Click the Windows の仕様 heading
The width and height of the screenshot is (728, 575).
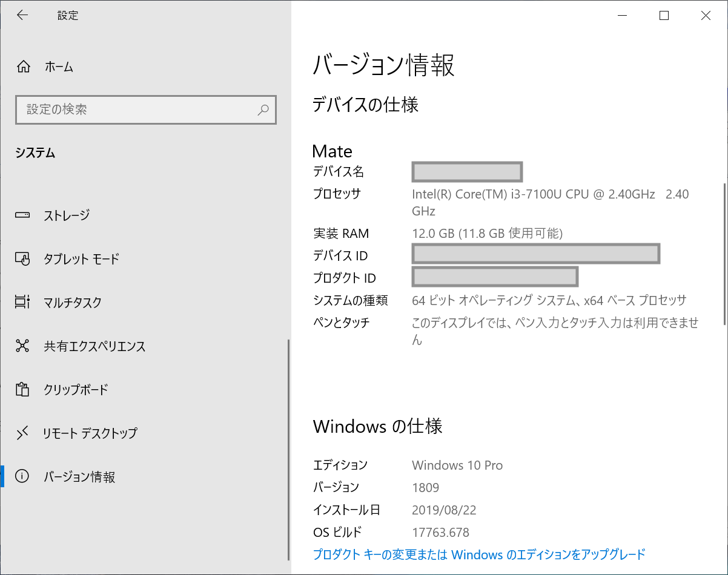tap(378, 426)
